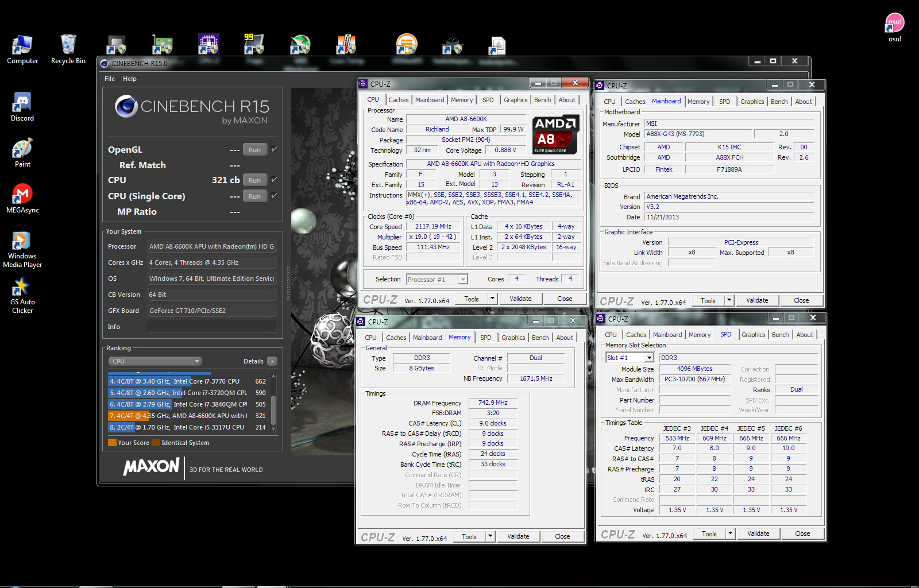Screen dimensions: 919x588
Task: Open the Tools dropdown arrow in Mainboard window
Action: click(x=729, y=300)
